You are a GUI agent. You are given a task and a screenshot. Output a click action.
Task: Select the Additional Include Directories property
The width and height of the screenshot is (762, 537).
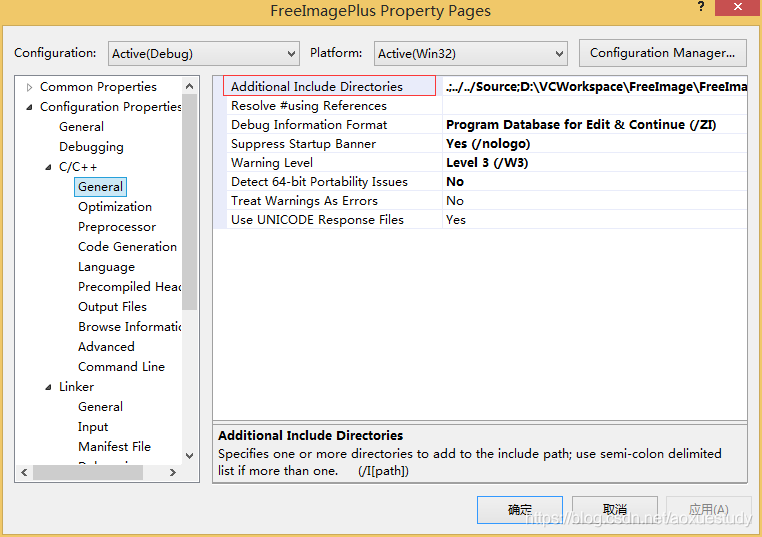329,86
